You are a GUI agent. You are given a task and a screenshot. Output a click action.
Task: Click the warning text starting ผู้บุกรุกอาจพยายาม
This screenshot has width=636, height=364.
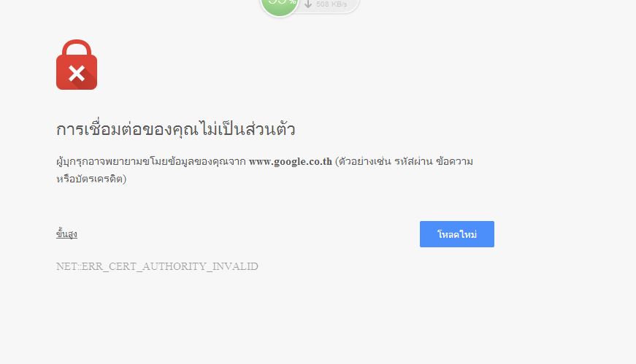151,161
